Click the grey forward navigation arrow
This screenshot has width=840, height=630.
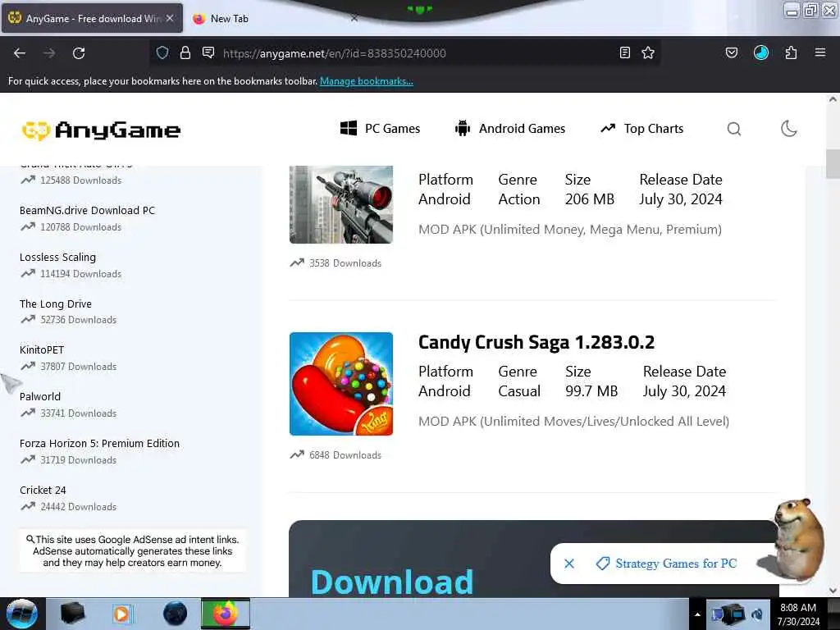[x=49, y=53]
